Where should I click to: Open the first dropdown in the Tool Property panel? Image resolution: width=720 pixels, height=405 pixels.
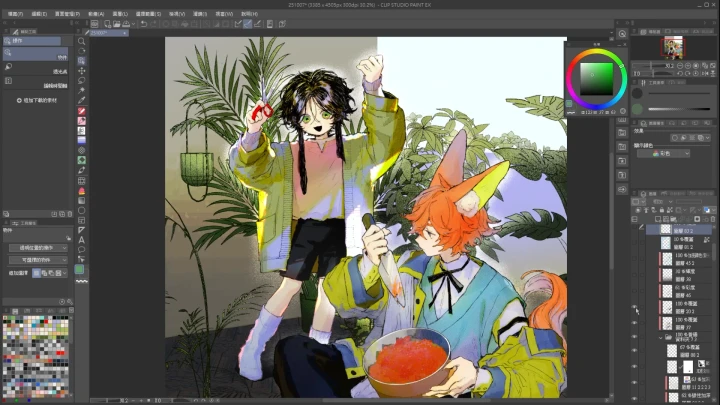tap(40, 247)
